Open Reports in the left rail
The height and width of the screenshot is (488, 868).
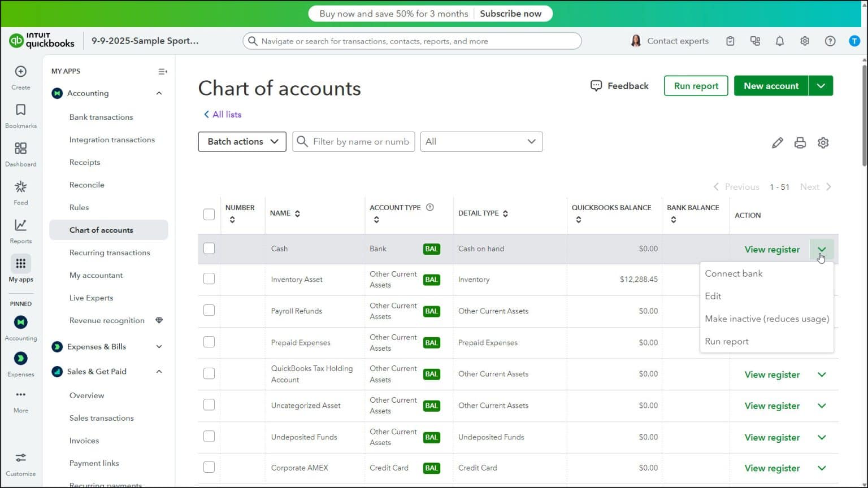pos(21,231)
